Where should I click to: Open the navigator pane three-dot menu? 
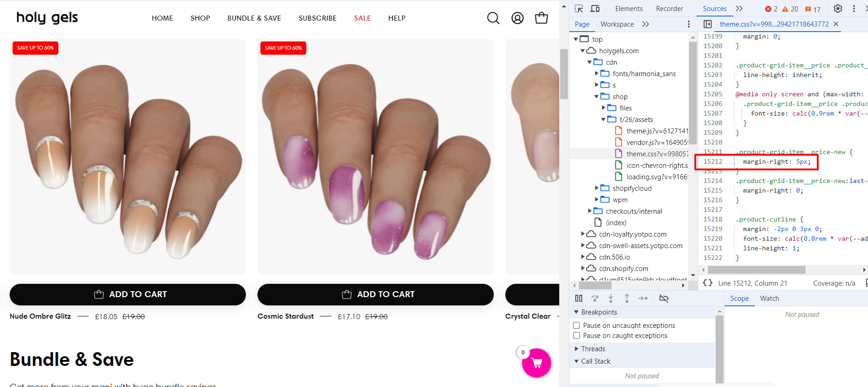(x=689, y=24)
